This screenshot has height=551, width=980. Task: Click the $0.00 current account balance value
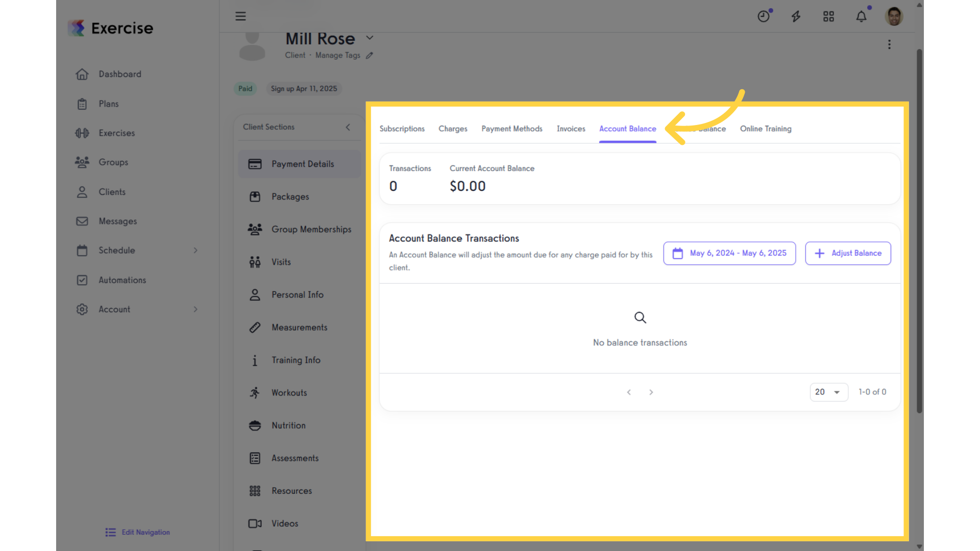(468, 186)
